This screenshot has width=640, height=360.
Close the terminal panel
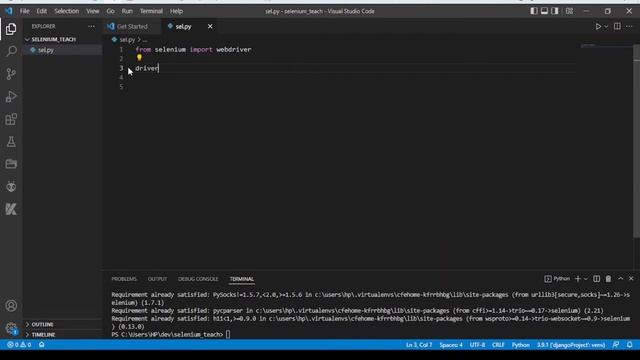click(631, 278)
